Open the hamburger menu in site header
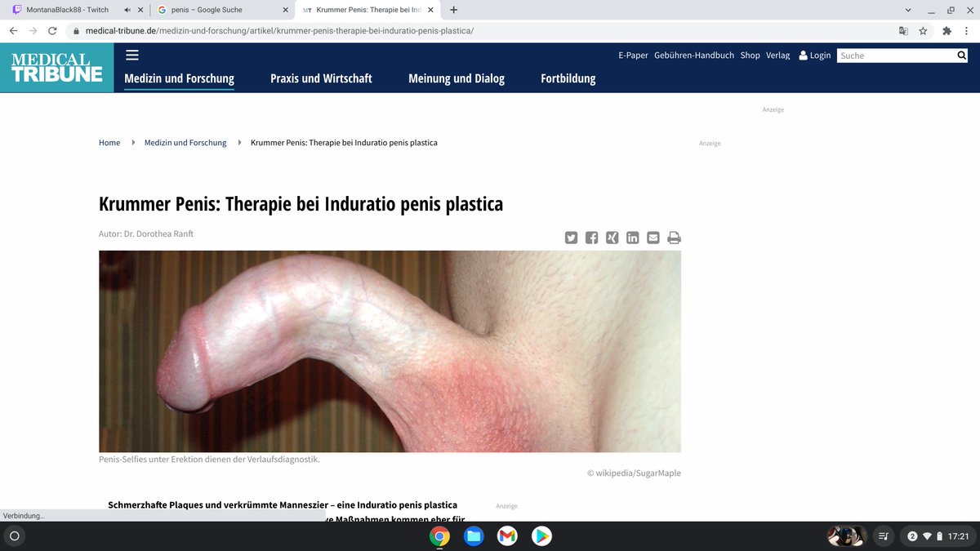 click(x=132, y=56)
